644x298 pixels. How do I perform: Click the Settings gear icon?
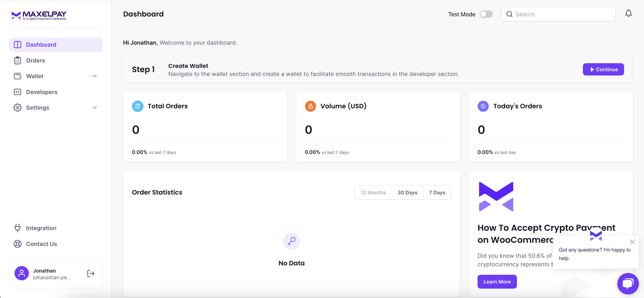pyautogui.click(x=17, y=108)
